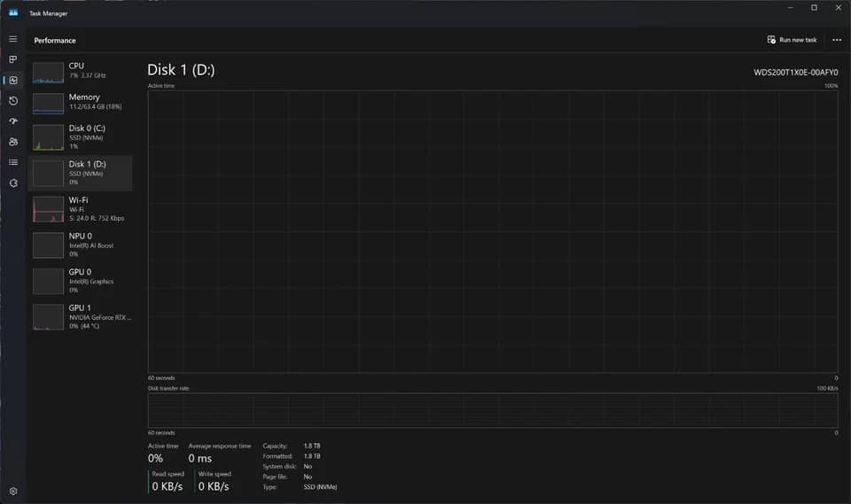Select the Wi-Fi performance item
This screenshot has height=504, width=851.
coord(81,209)
